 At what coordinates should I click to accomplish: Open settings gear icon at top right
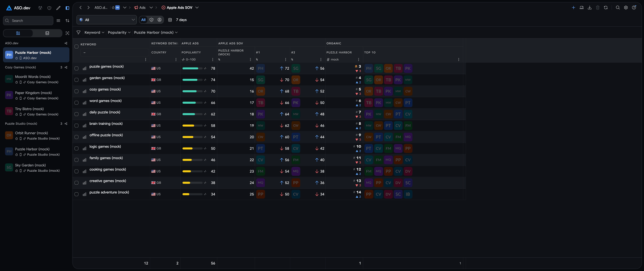point(626,8)
